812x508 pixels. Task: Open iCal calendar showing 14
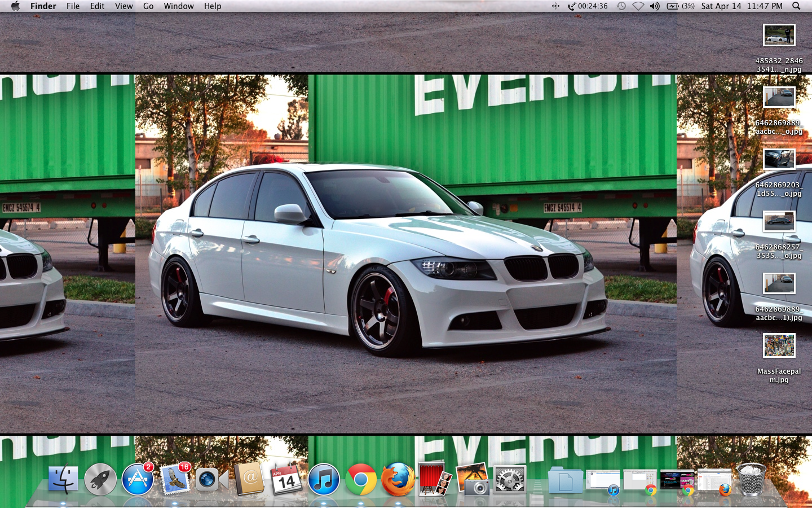(286, 479)
